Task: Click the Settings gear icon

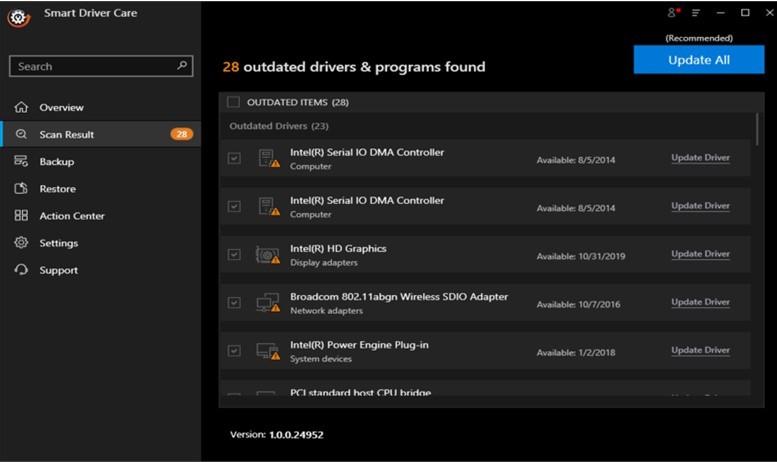Action: pos(21,242)
